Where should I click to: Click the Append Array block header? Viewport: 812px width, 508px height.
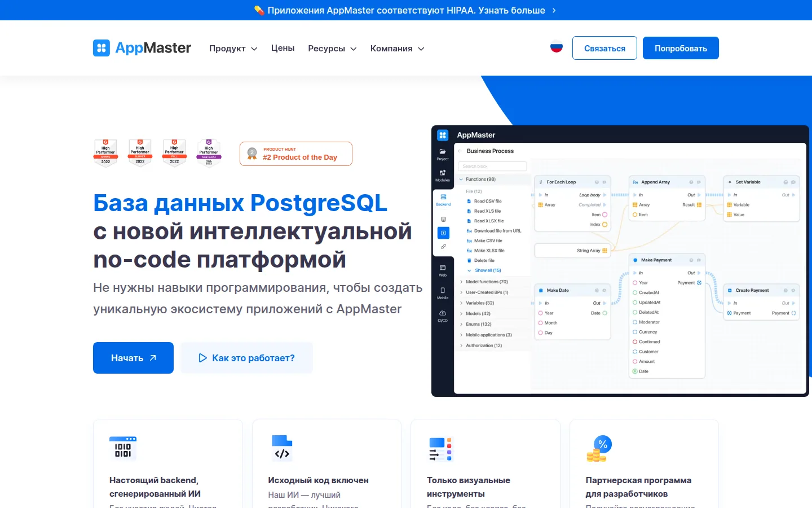point(667,182)
